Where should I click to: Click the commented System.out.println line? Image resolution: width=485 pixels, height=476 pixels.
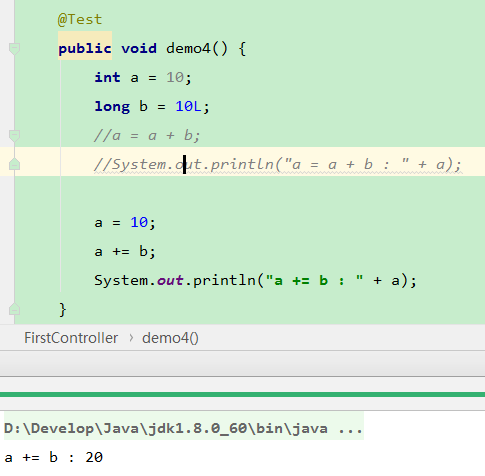click(x=278, y=164)
